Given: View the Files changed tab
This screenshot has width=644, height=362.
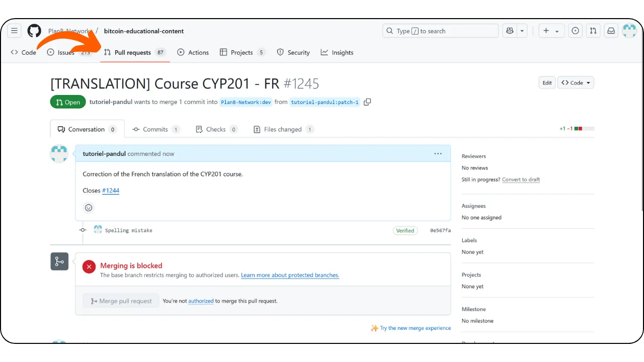Looking at the screenshot, I should pos(284,129).
